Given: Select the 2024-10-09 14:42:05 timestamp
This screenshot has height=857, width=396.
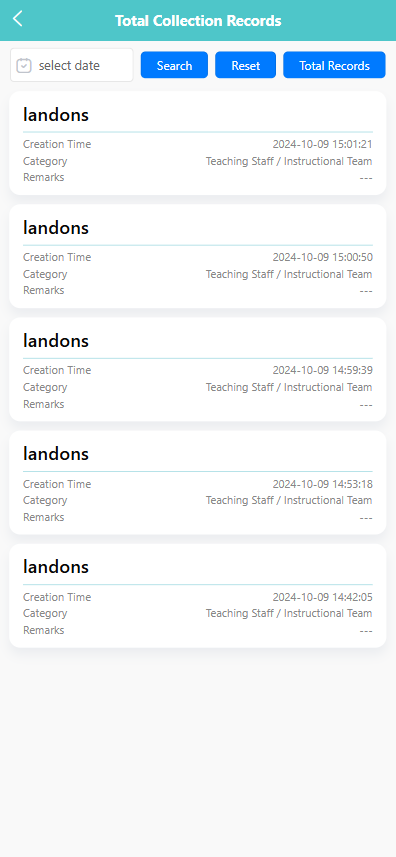Looking at the screenshot, I should pyautogui.click(x=323, y=597).
